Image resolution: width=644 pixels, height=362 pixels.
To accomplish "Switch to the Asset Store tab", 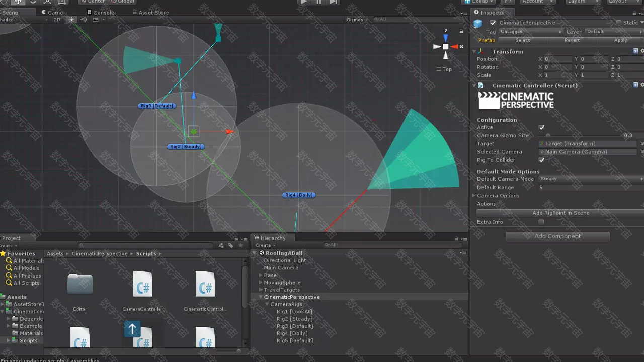I will (153, 13).
